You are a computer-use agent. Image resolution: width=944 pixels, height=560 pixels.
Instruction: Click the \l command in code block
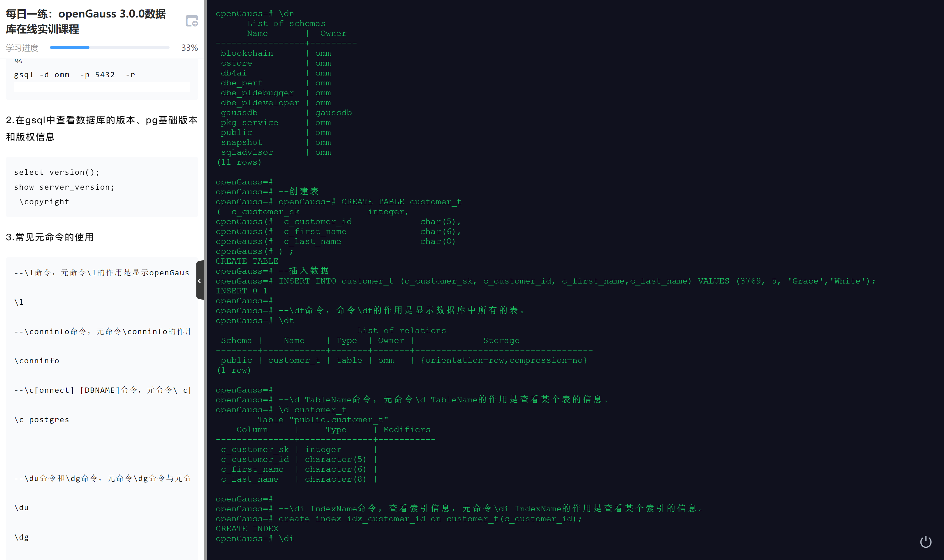(x=19, y=302)
